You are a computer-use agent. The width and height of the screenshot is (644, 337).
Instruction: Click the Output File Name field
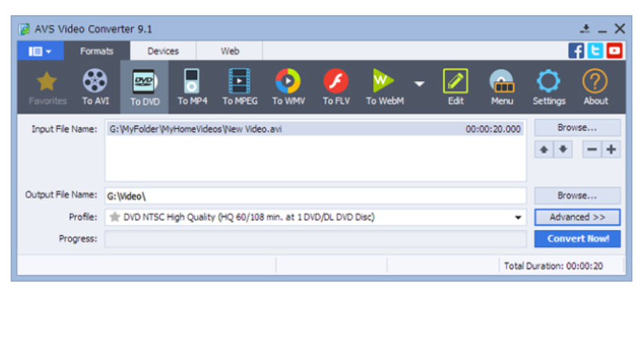point(315,196)
